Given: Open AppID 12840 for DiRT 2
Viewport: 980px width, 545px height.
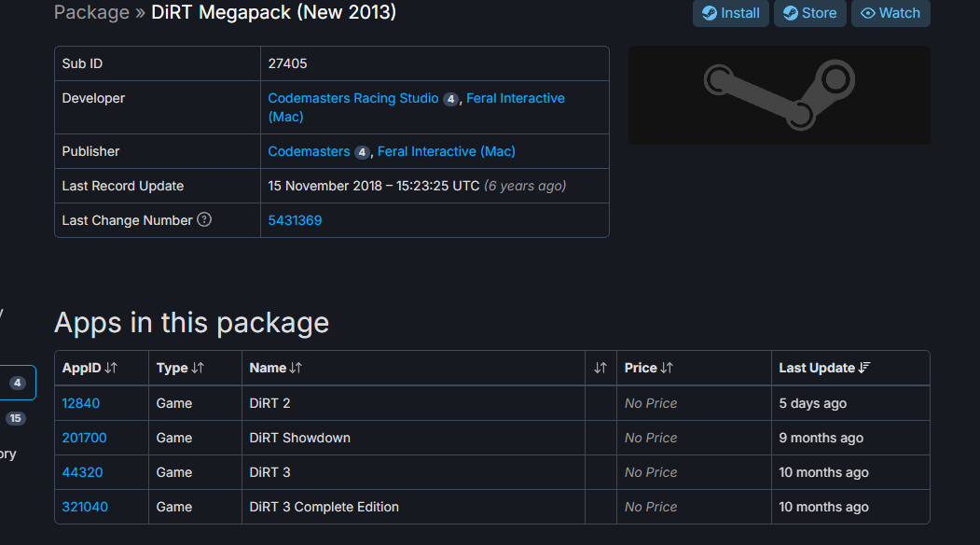Looking at the screenshot, I should [x=80, y=403].
